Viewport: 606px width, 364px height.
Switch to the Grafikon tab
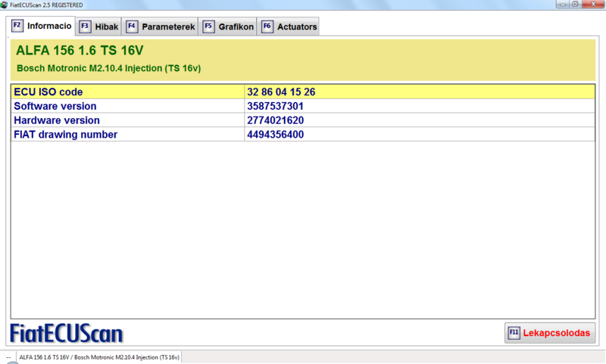[228, 26]
